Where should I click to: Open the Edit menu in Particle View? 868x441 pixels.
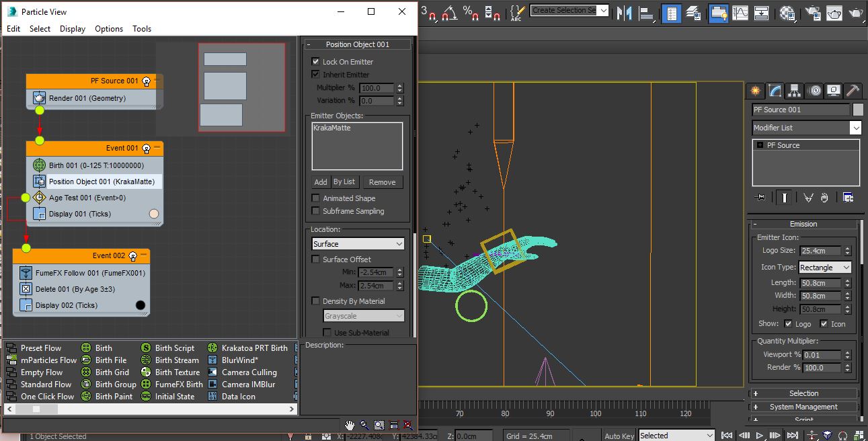[x=13, y=28]
